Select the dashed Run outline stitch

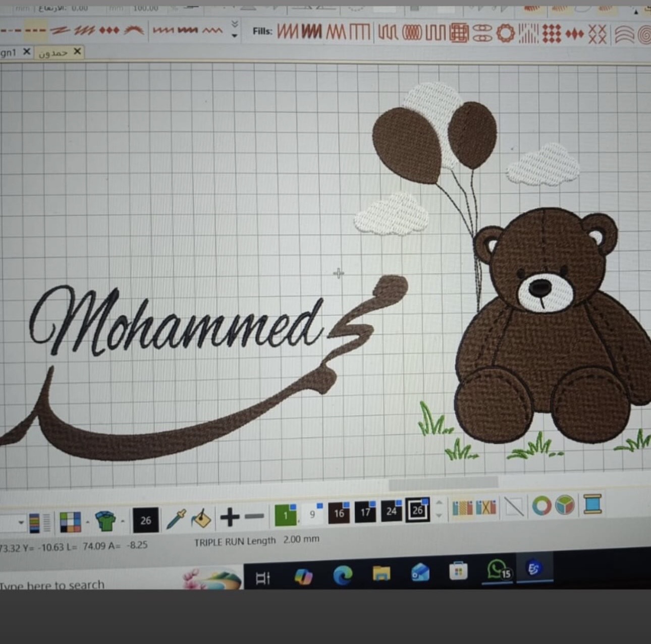coord(10,31)
